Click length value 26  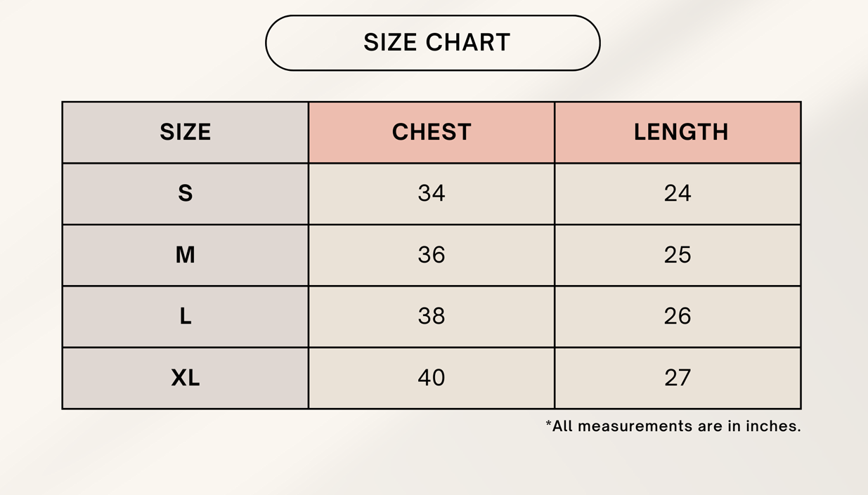[678, 317]
